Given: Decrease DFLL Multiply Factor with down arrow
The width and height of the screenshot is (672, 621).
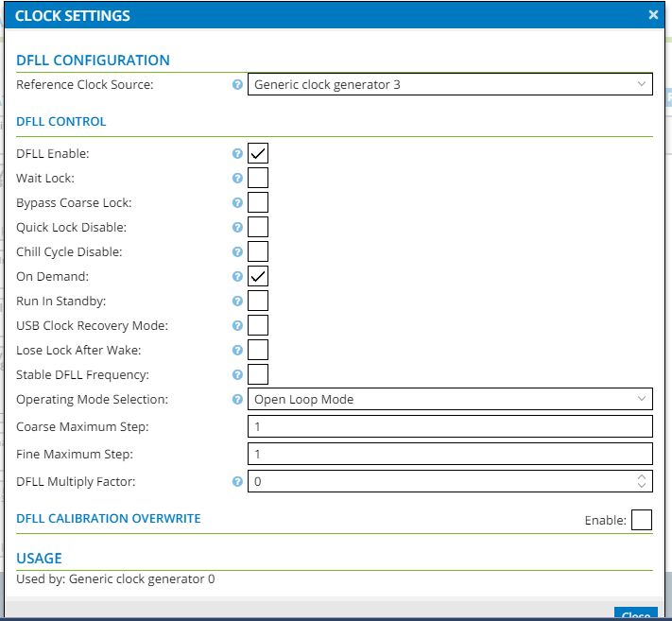Looking at the screenshot, I should 642,485.
